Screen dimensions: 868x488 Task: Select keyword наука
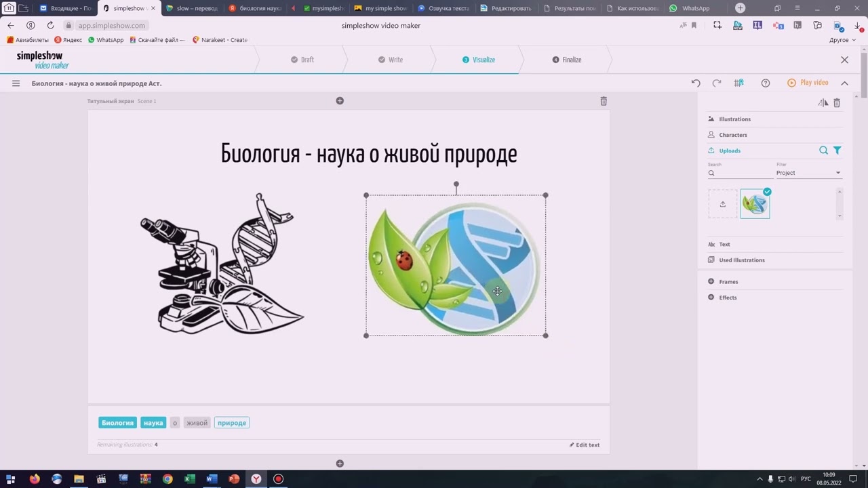coord(153,423)
